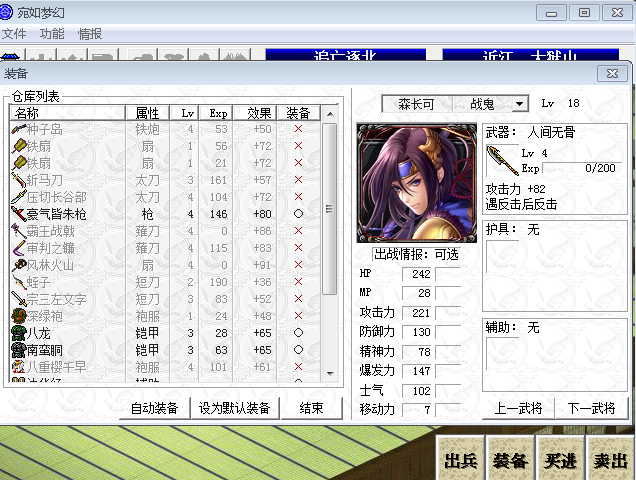
Task: Open the 文件 menu
Action: [15, 34]
